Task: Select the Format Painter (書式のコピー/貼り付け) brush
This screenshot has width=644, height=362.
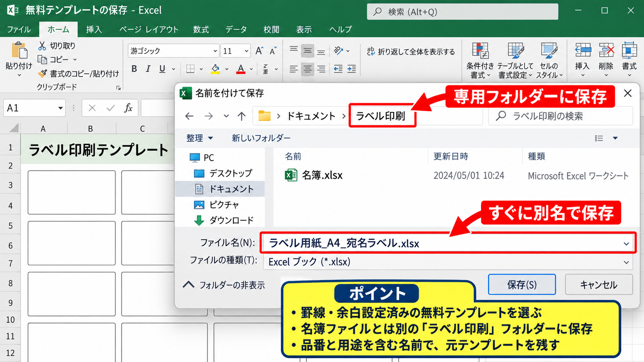Action: coord(42,73)
